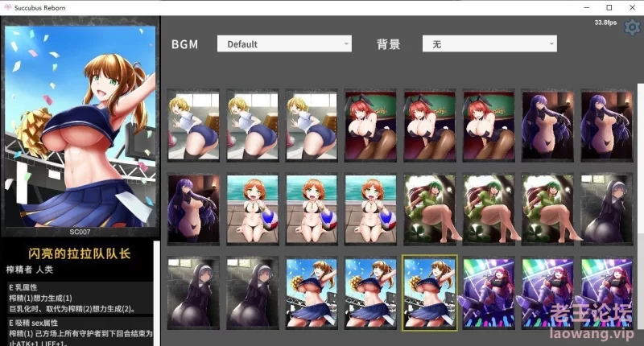Click the 背景 dropdown arrow
Image resolution: width=644 pixels, height=346 pixels.
(x=551, y=43)
